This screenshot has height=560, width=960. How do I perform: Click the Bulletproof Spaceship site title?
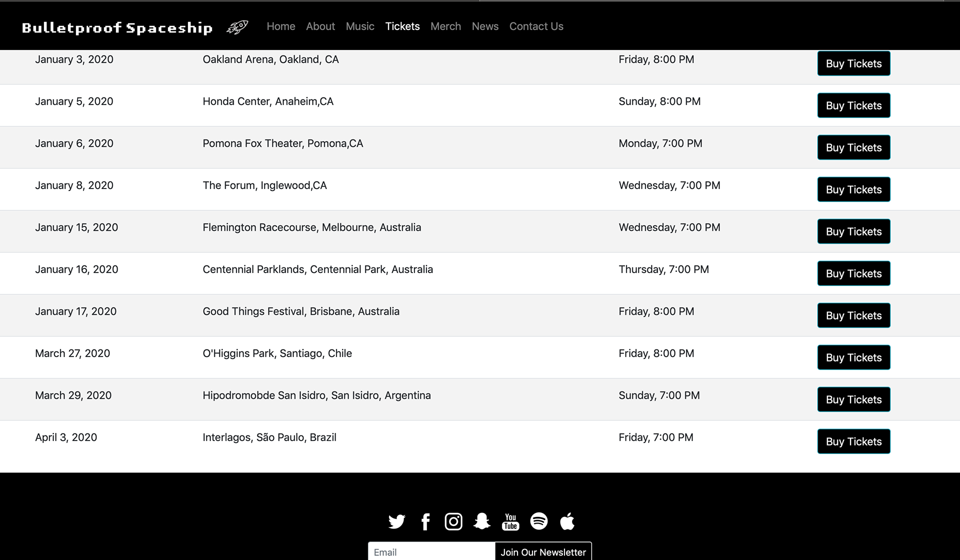point(117,27)
